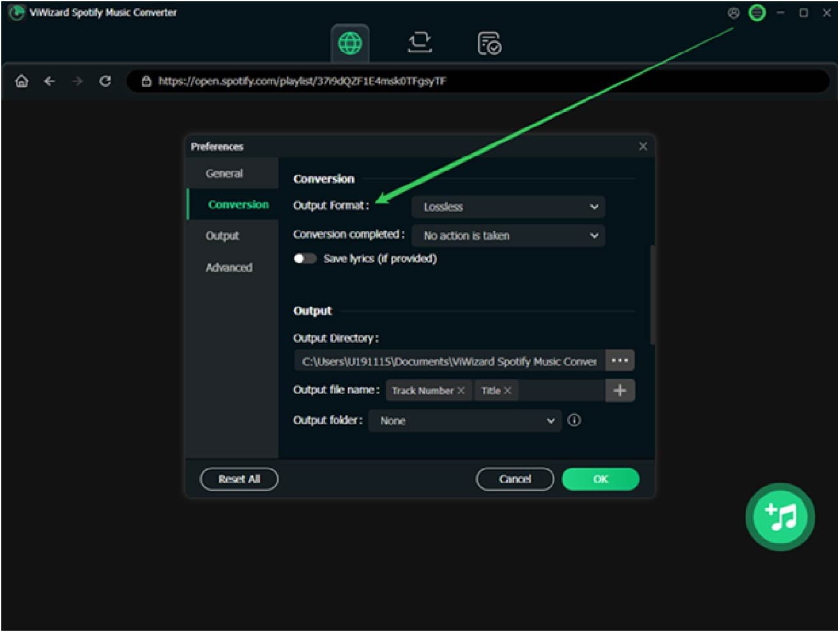Viewport: 840px width, 632px height.
Task: Select the Advanced preferences tab
Action: (x=229, y=267)
